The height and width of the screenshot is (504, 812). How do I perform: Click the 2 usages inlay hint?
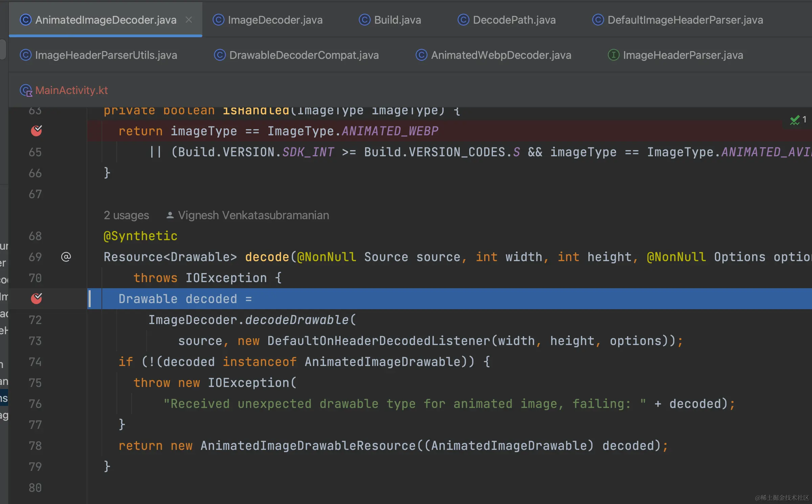coord(126,215)
